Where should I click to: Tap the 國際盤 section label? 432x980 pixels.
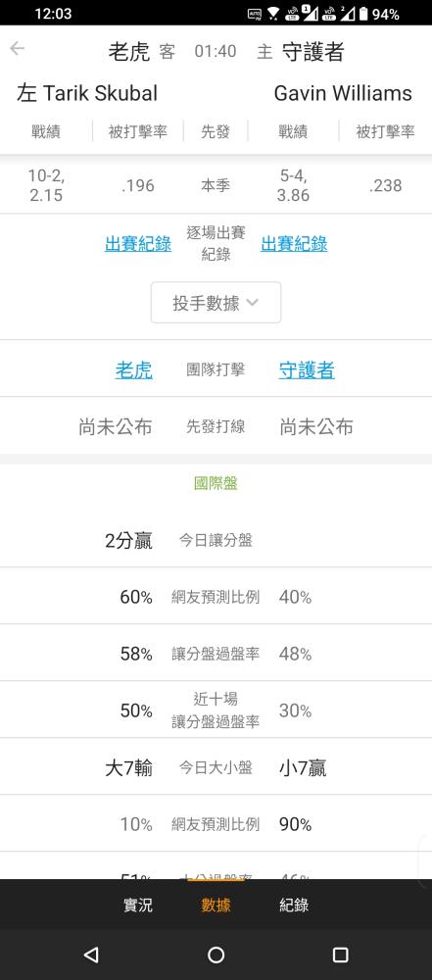click(216, 483)
